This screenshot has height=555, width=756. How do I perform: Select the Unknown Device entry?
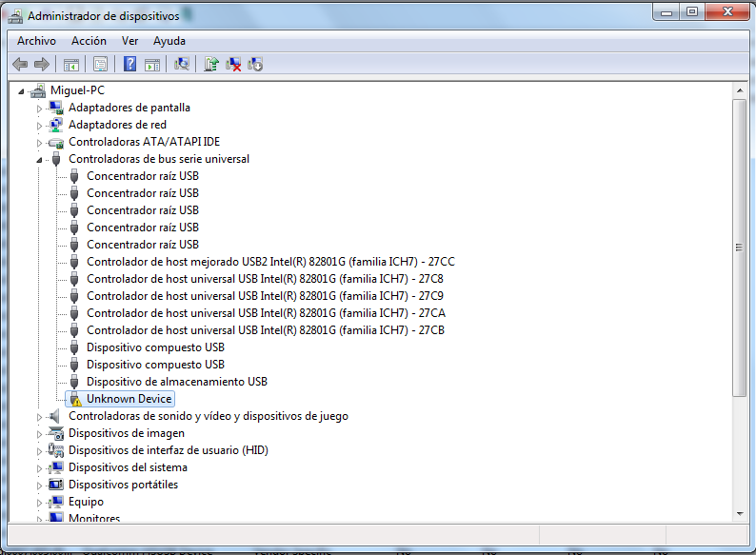(129, 399)
